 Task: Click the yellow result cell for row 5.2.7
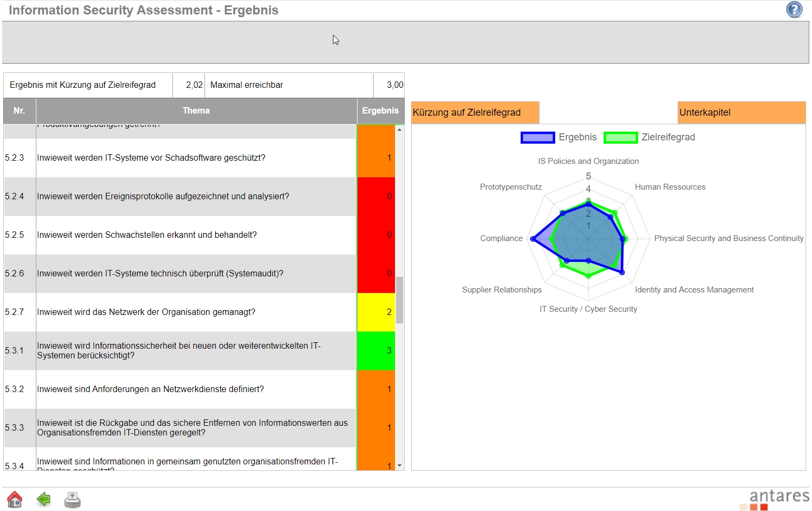376,312
